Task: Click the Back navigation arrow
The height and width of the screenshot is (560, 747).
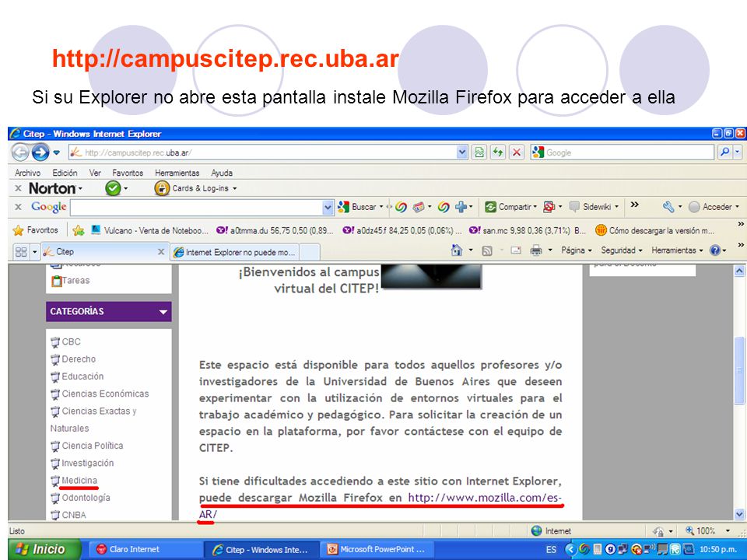Action: click(x=20, y=152)
